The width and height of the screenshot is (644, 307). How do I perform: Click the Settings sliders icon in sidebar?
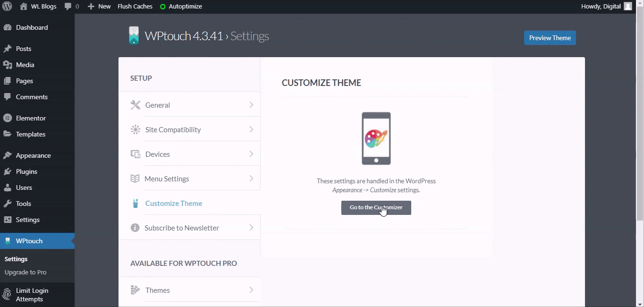pyautogui.click(x=8, y=220)
